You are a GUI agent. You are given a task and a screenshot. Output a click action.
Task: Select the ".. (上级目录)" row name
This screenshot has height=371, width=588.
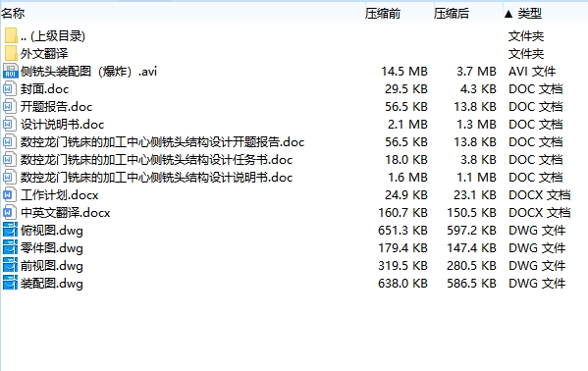coord(53,36)
